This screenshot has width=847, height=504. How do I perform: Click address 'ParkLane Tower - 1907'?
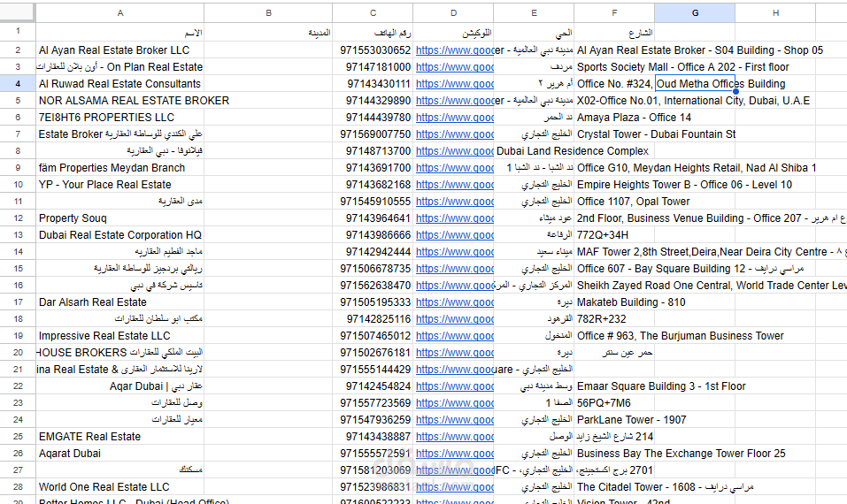coord(631,420)
